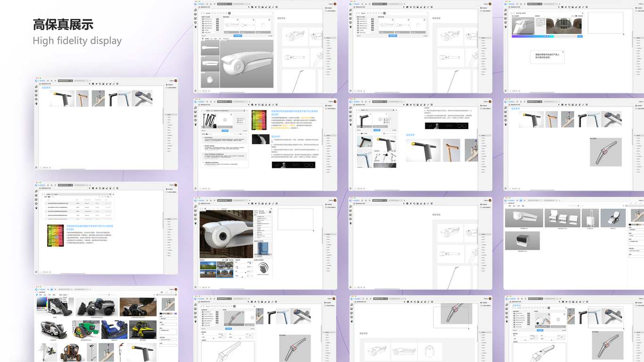Click the active folder icon in vehicle library window

tap(52, 289)
